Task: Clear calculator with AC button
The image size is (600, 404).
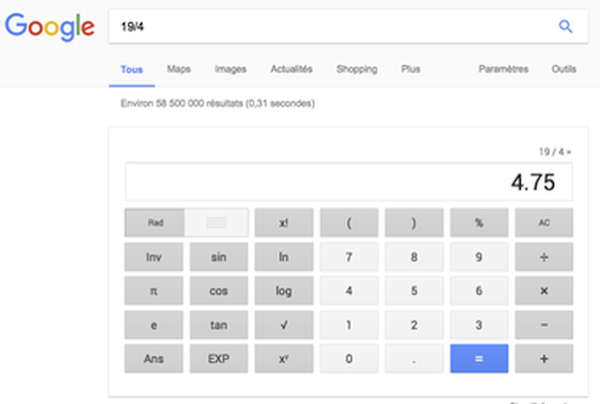Action: tap(544, 223)
